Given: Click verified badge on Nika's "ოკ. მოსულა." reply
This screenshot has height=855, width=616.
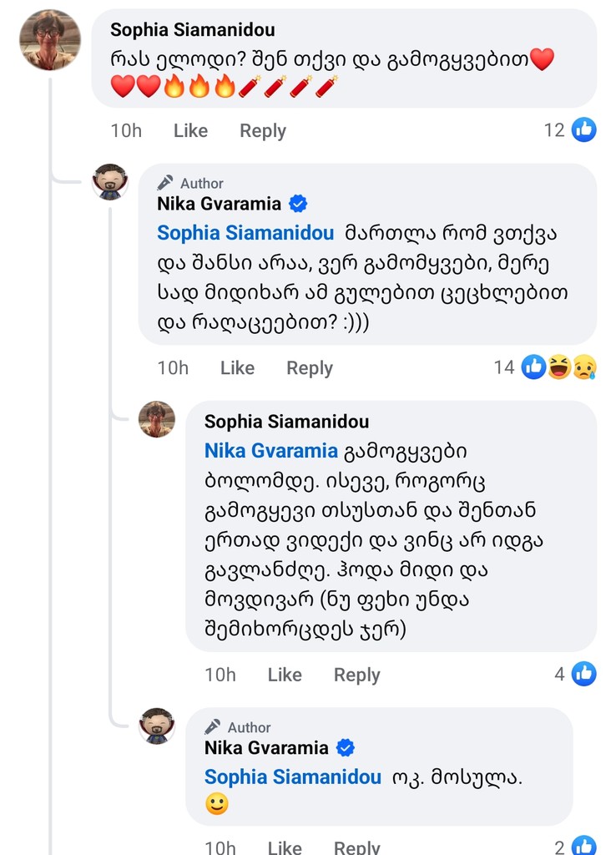Looking at the screenshot, I should coord(344,748).
